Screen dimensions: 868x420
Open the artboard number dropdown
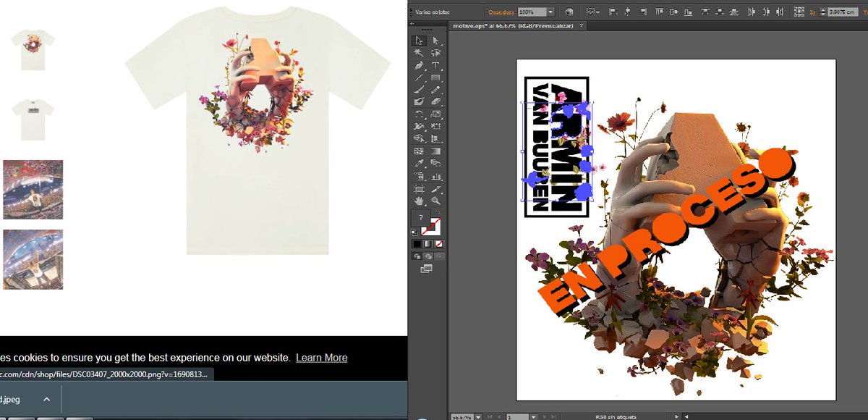[x=533, y=417]
